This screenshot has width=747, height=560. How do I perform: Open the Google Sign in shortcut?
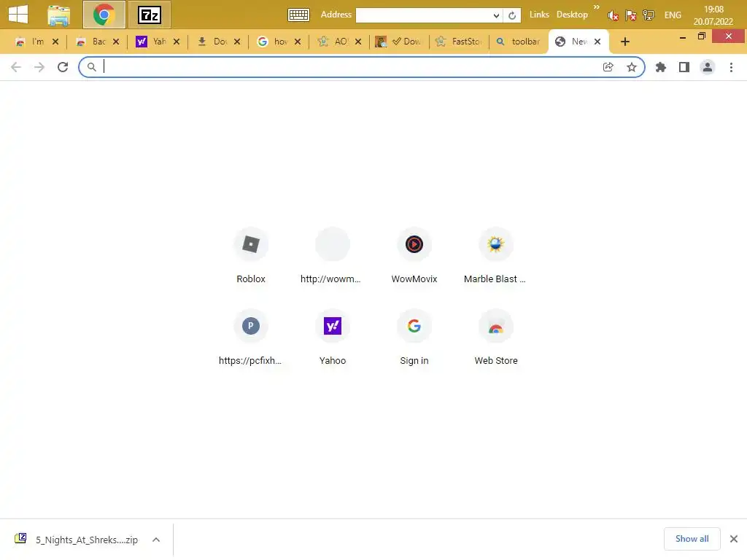tap(414, 338)
